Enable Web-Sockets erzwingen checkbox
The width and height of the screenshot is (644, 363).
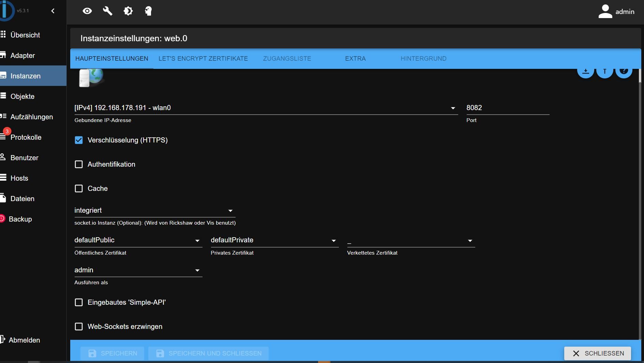79,327
